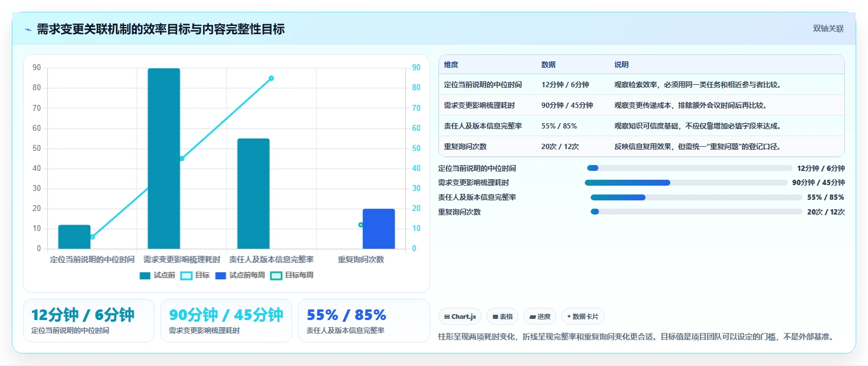868x366 pixels.
Task: Click table cell 定位当前说明的中位时间
Action: click(x=483, y=85)
